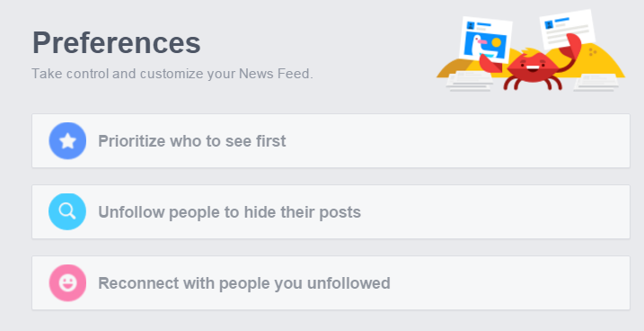Viewport: 644px width, 331px height.
Task: Click empty area of the Prioritize row
Action: (x=456, y=141)
